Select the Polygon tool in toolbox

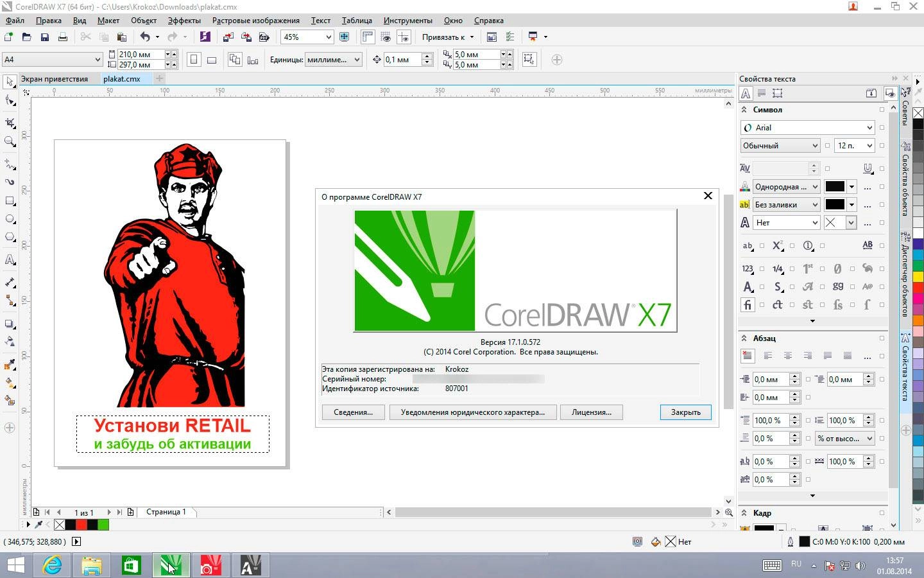tap(10, 237)
